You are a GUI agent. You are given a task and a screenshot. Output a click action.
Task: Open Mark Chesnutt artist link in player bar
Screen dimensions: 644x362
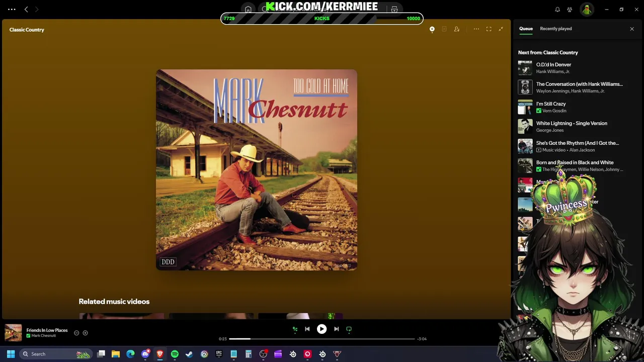pyautogui.click(x=44, y=336)
